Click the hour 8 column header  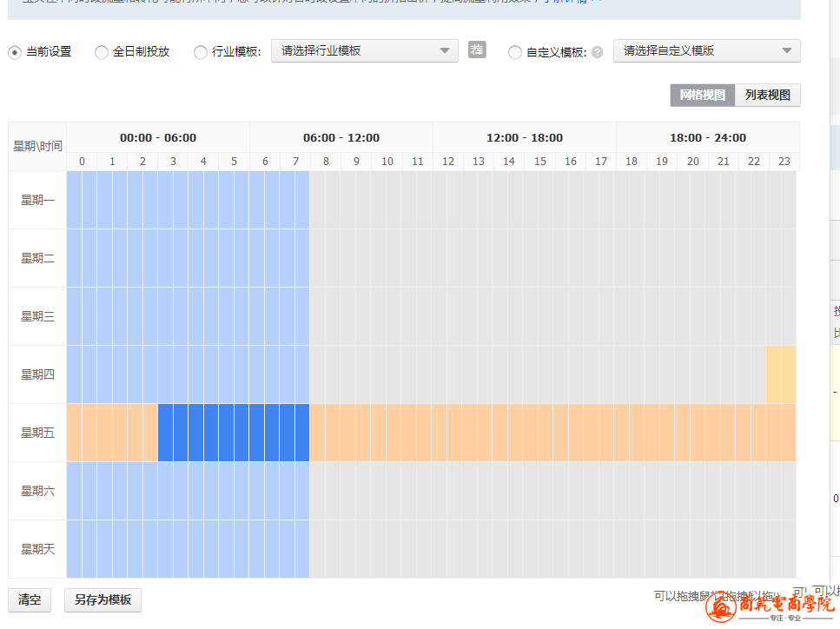[x=326, y=162]
